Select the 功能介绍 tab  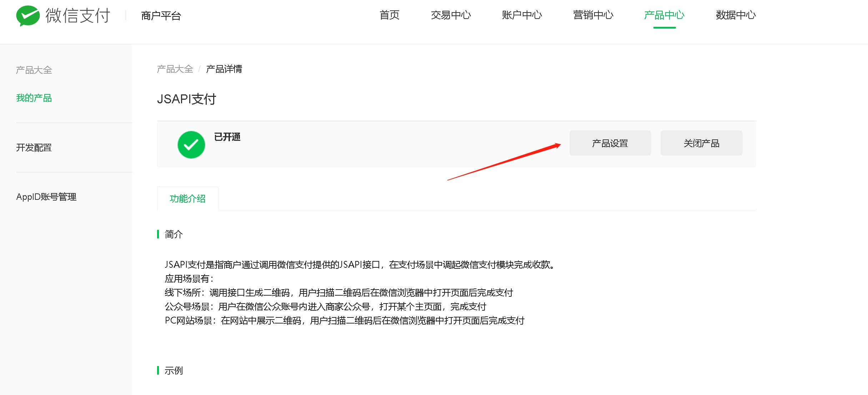[188, 199]
